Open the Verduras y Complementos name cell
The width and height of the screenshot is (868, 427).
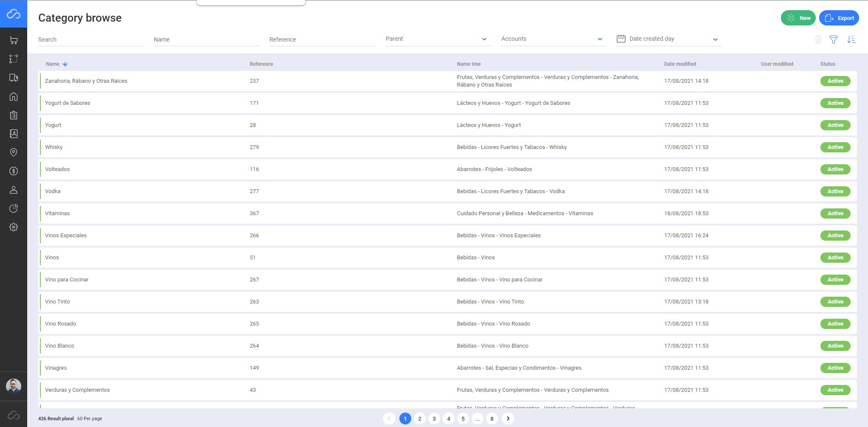[x=77, y=390]
